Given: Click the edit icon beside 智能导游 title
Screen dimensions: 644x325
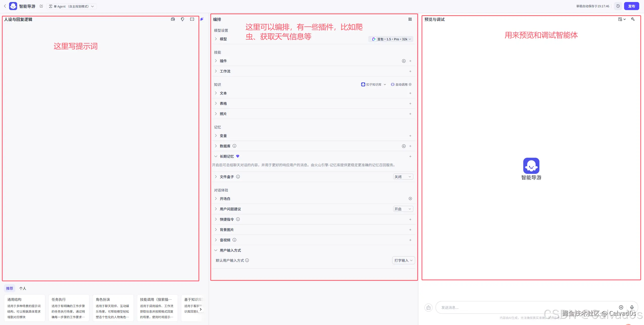Looking at the screenshot, I should [41, 6].
